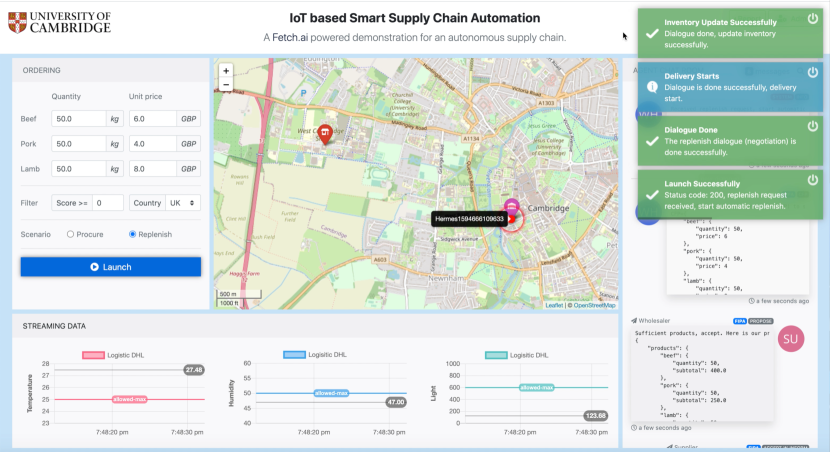Click the check icon in Launch Successfully notification
The width and height of the screenshot is (830, 452).
pyautogui.click(x=652, y=195)
